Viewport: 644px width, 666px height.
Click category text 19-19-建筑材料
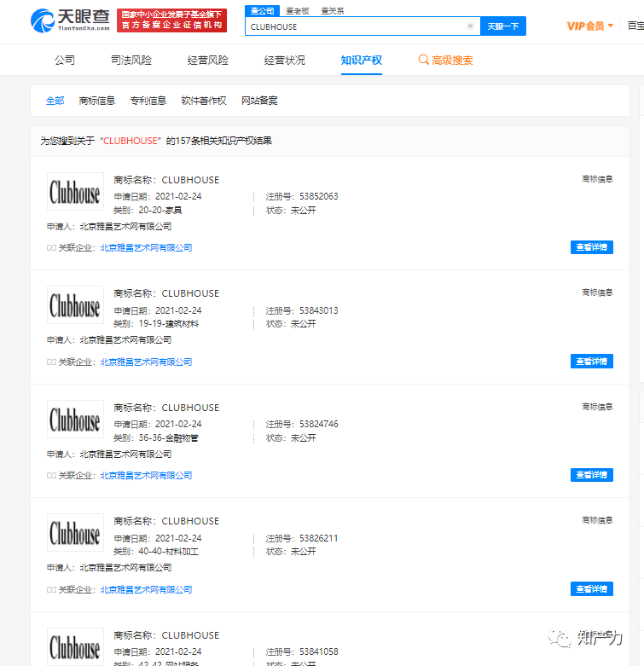(x=169, y=324)
